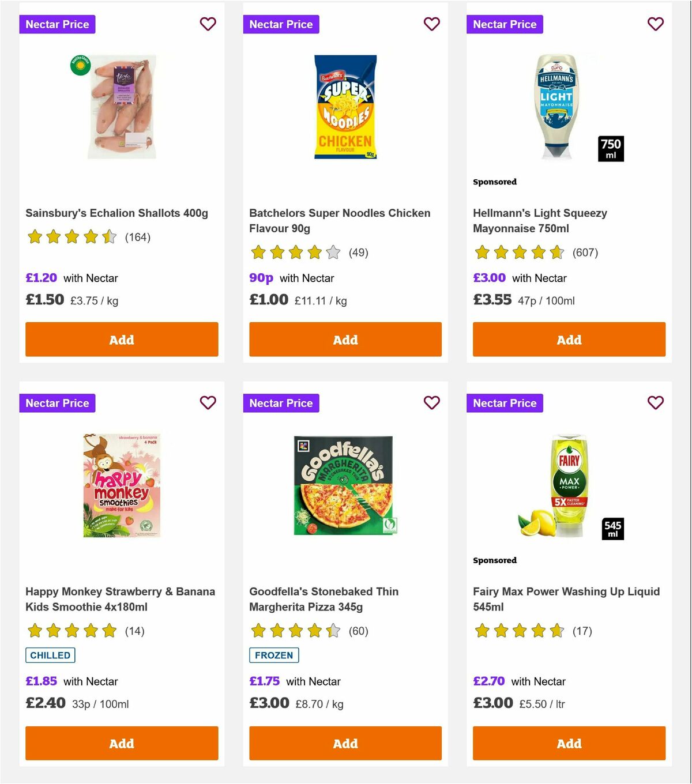Select the CHILLED label on Happy Monkey
This screenshot has width=692, height=784.
point(50,655)
